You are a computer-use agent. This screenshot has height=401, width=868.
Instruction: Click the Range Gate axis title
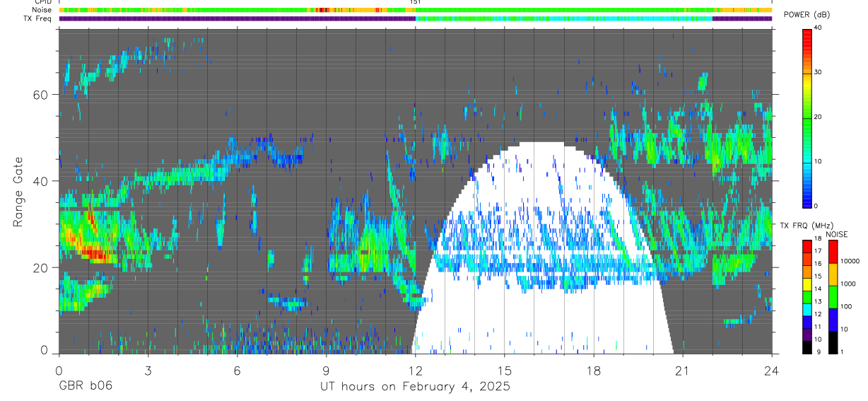click(18, 192)
